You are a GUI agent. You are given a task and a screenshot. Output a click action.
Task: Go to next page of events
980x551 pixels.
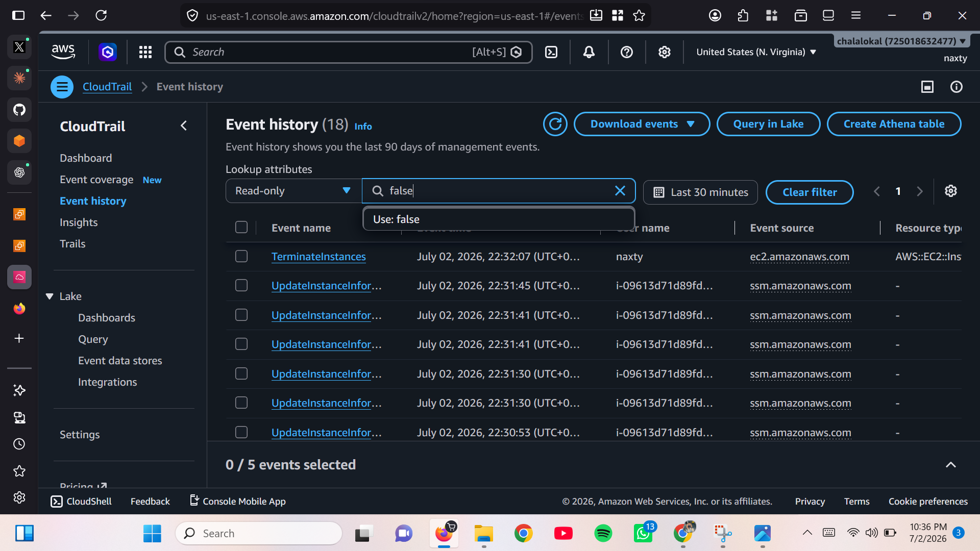920,191
